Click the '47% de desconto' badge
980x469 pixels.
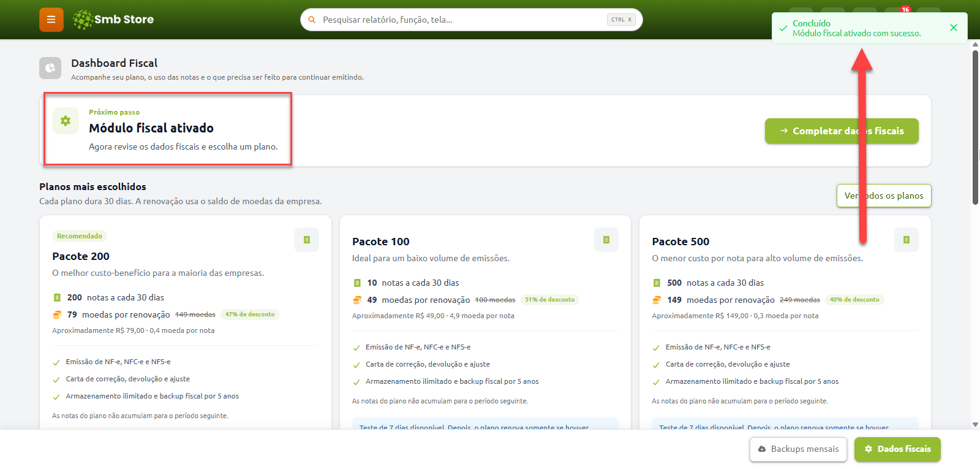(250, 315)
